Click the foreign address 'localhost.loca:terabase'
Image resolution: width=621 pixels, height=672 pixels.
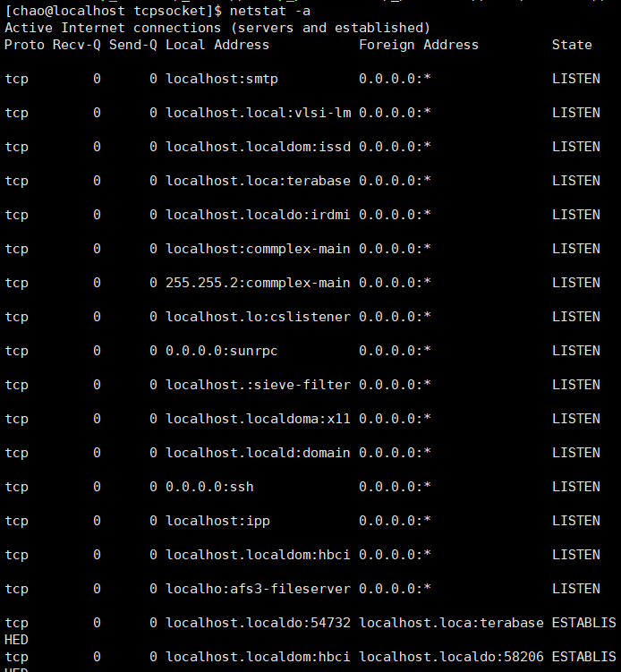pyautogui.click(x=451, y=623)
